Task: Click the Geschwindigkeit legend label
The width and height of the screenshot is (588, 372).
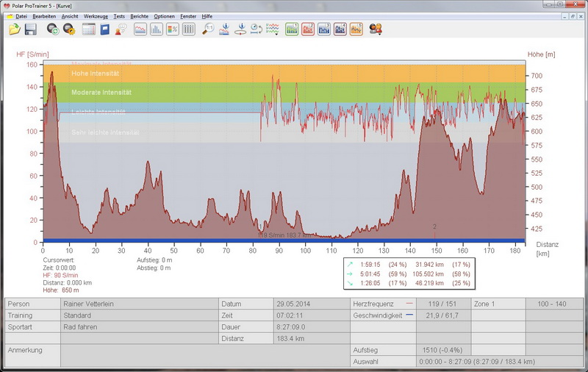Action: [379, 315]
